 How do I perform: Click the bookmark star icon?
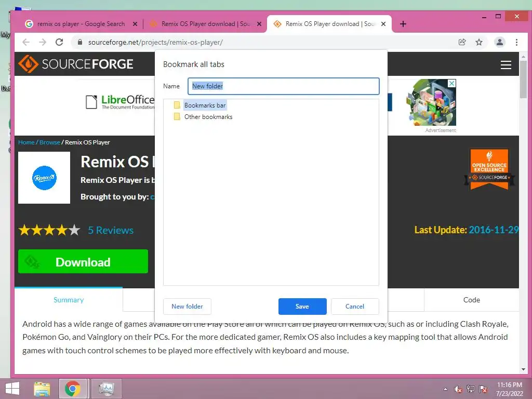pyautogui.click(x=479, y=42)
